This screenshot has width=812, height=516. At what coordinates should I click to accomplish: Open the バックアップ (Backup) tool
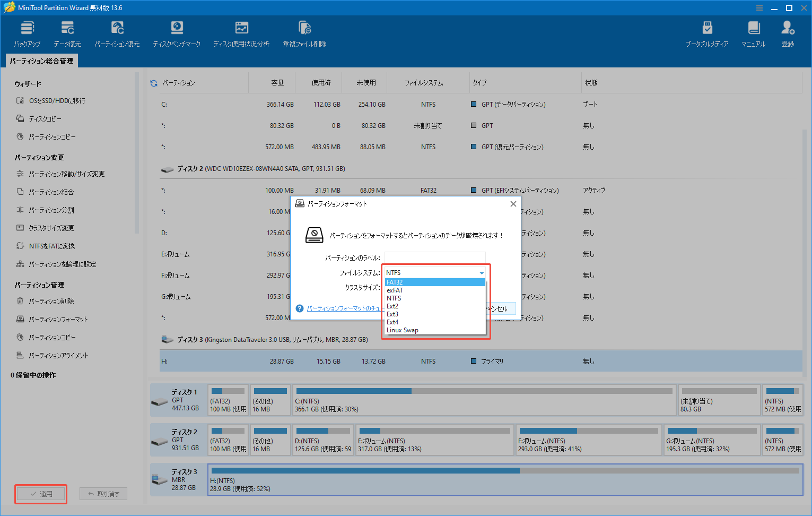27,33
